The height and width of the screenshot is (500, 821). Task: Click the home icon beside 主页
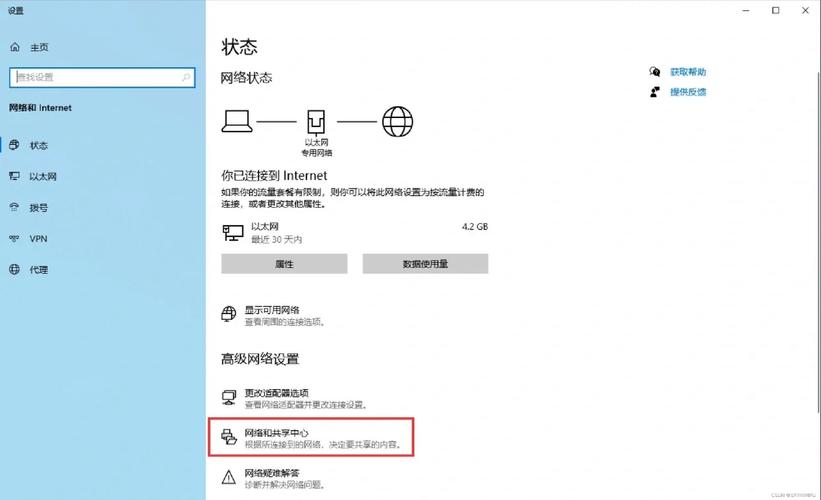click(x=15, y=47)
